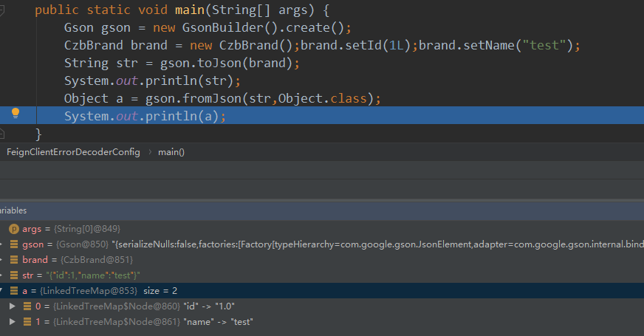The image size is (644, 336).
Task: Click the field icon beside brand variable
Action: coord(14,260)
